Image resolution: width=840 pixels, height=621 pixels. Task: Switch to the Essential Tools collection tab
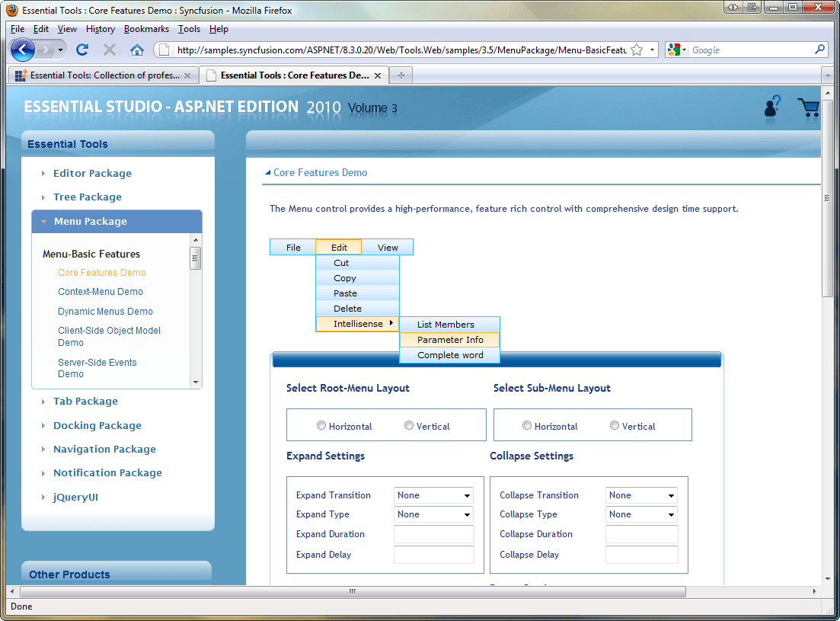[x=99, y=75]
